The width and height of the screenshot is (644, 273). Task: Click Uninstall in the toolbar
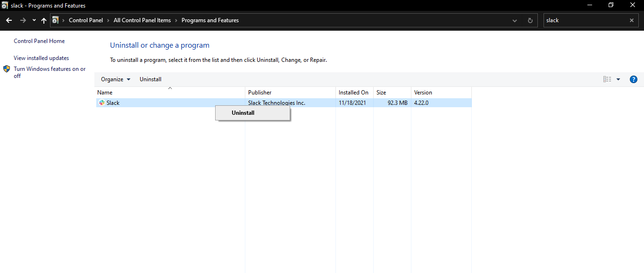click(x=151, y=79)
